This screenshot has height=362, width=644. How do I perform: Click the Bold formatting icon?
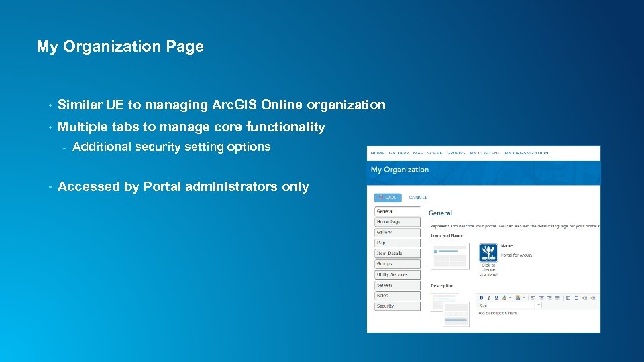tap(482, 298)
